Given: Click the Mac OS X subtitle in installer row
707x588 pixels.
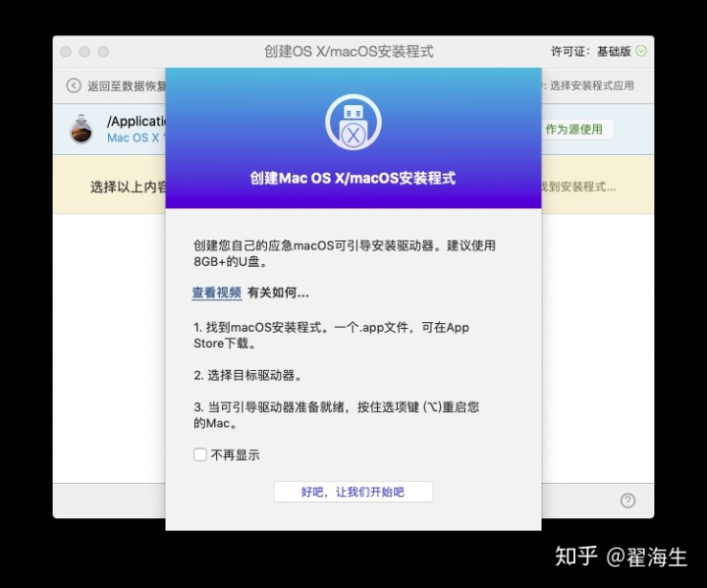Looking at the screenshot, I should tap(136, 138).
